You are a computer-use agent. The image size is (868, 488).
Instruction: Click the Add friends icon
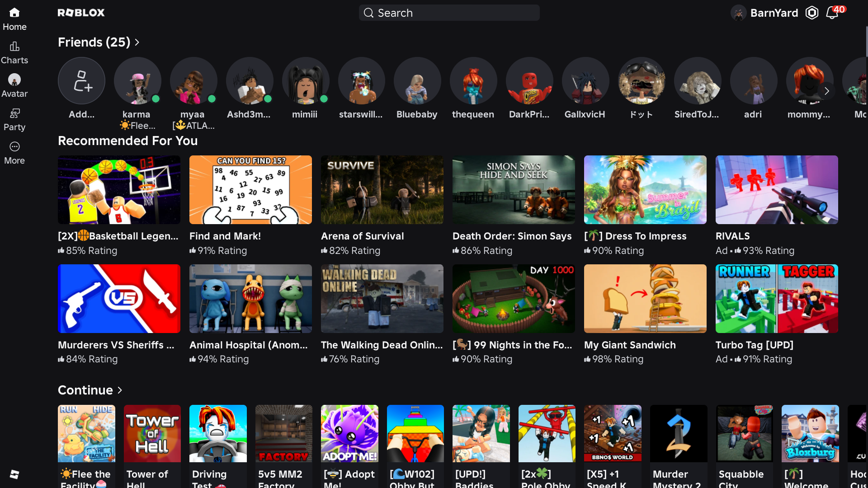[x=82, y=81]
